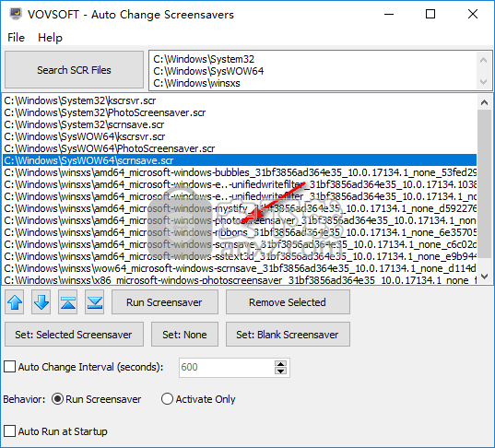
Task: Decrease the interval with spinner down arrow
Action: [x=280, y=371]
